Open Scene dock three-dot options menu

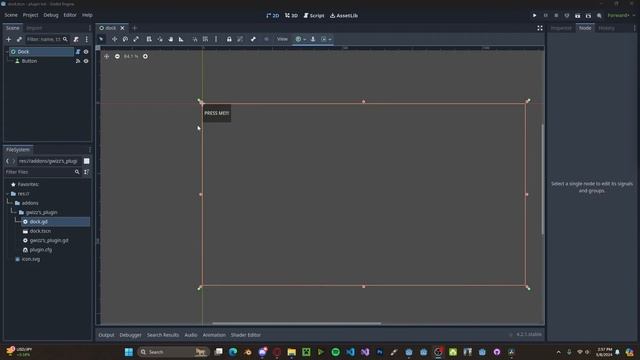point(87,39)
